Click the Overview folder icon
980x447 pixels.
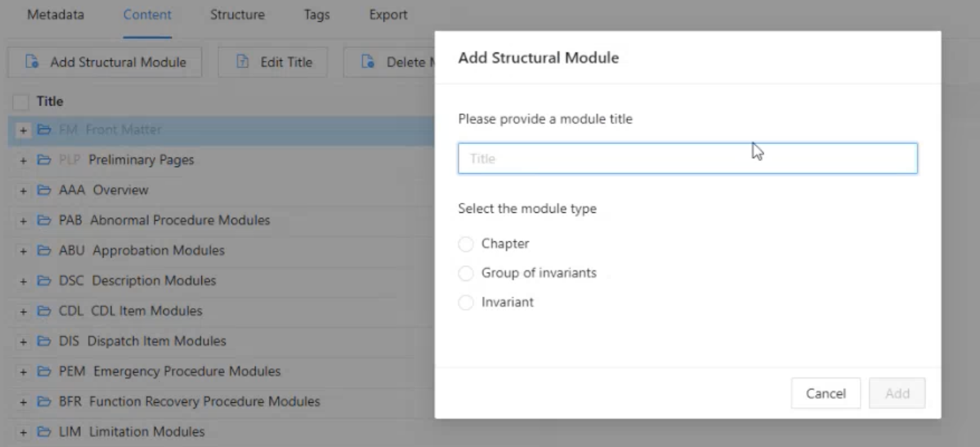44,190
